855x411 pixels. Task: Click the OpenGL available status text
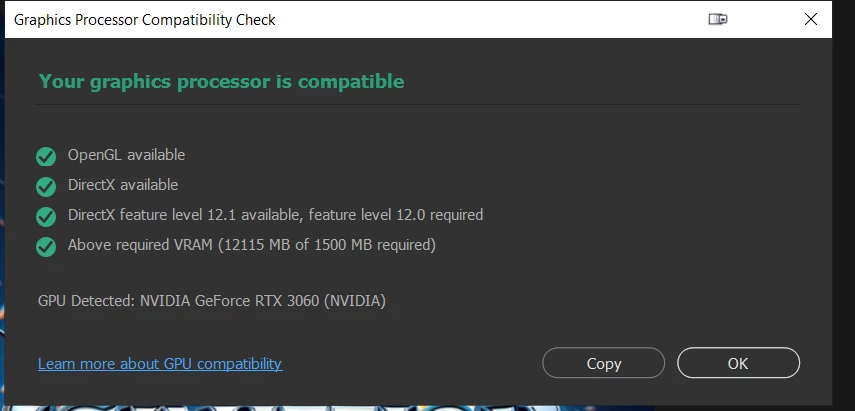(x=127, y=155)
